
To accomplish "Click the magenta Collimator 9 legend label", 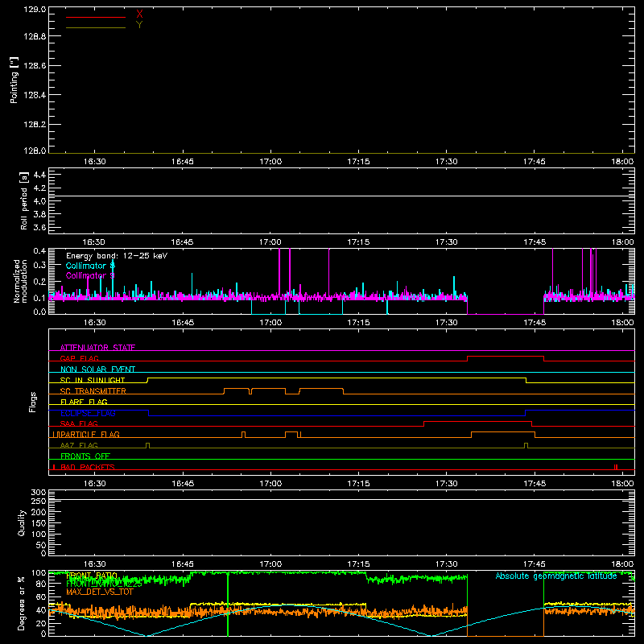I will 90,275.
